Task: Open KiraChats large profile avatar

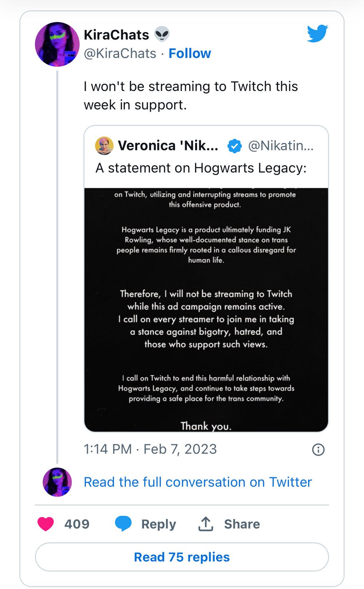Action: point(57,44)
